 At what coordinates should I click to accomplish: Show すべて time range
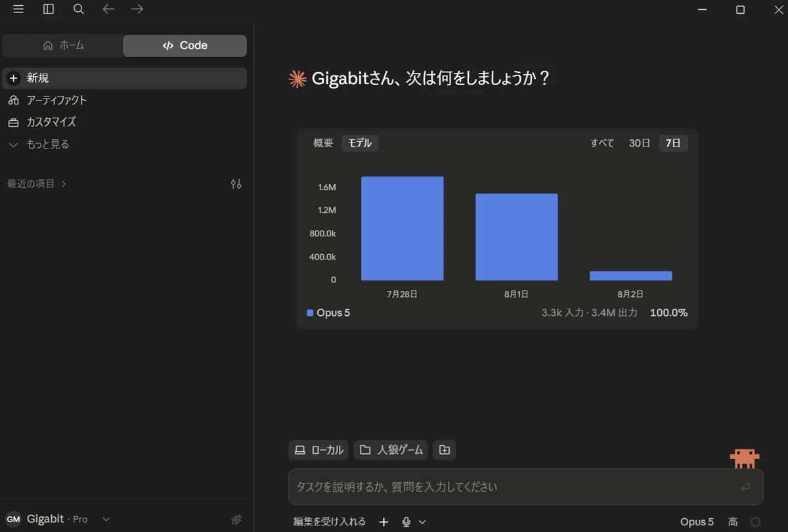(602, 143)
